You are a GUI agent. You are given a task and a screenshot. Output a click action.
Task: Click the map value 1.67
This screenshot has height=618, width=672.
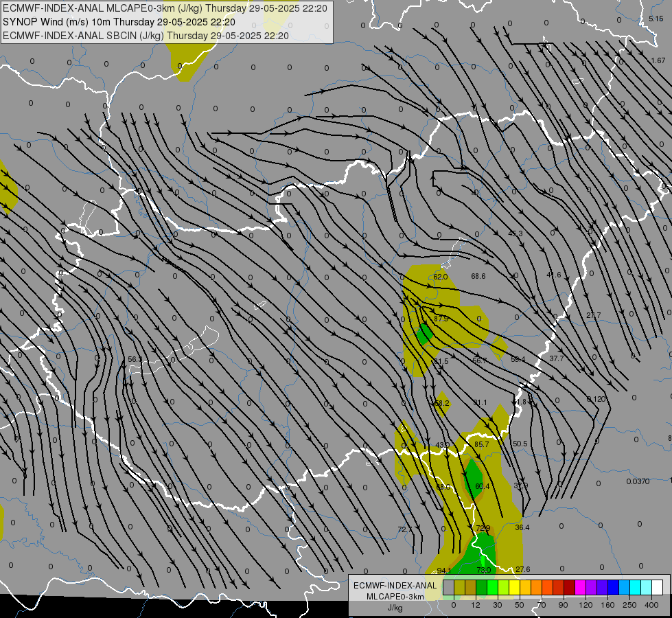658,61
